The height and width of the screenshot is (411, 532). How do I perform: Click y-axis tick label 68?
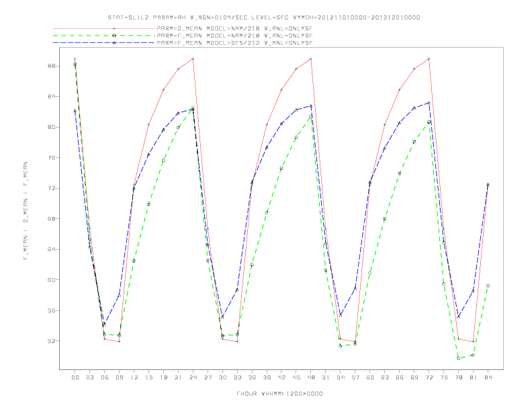51,219
